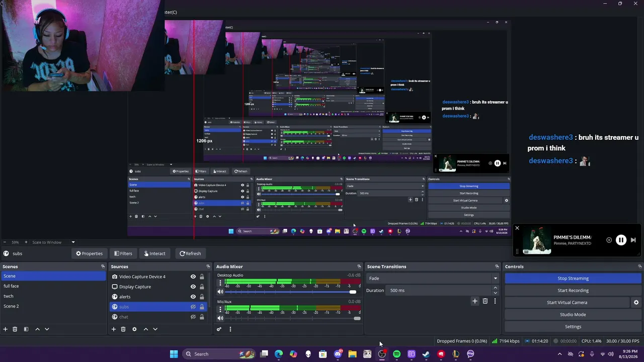Open Microsoft Edge from the taskbar
Viewport: 644px width, 362px height.
pyautogui.click(x=279, y=354)
